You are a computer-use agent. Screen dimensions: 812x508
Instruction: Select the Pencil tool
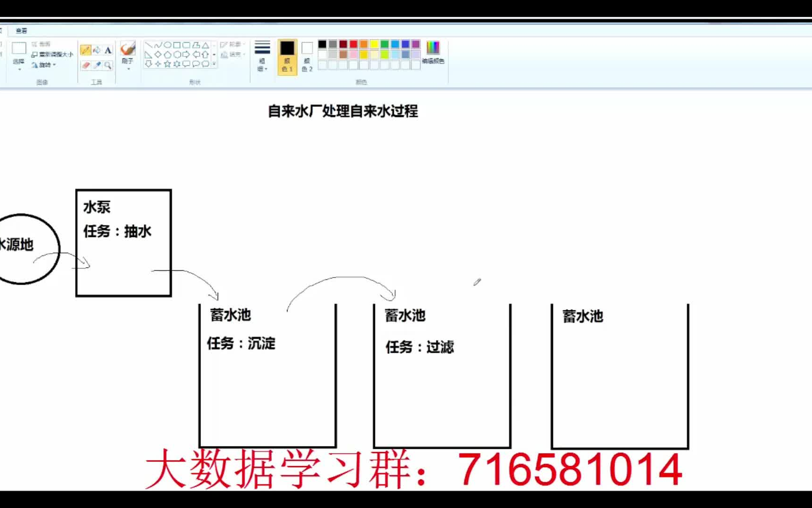click(x=86, y=50)
